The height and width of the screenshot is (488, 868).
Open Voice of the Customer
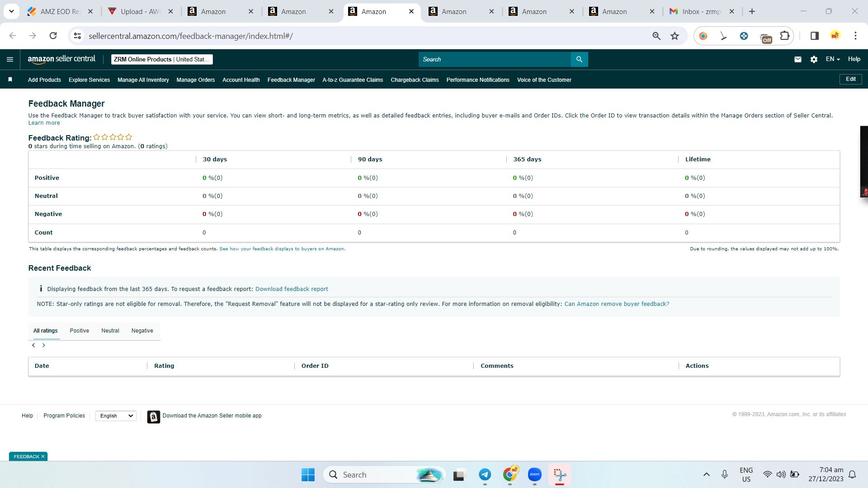coord(544,80)
